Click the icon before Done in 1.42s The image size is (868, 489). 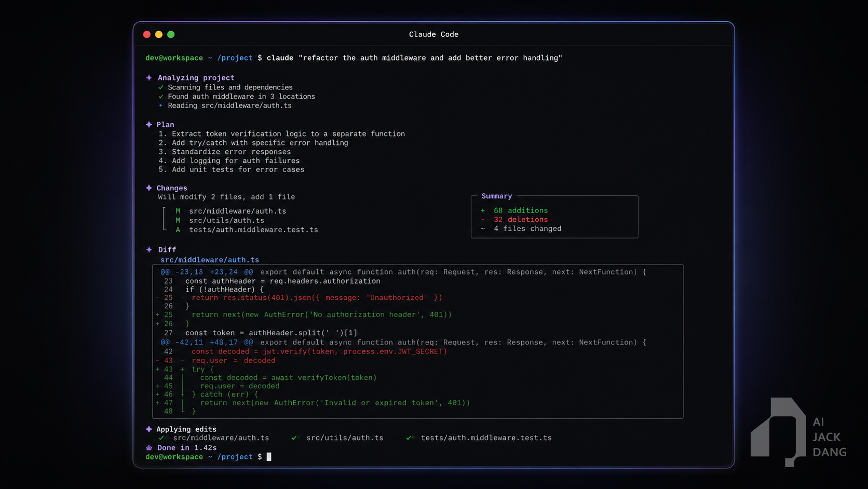150,447
